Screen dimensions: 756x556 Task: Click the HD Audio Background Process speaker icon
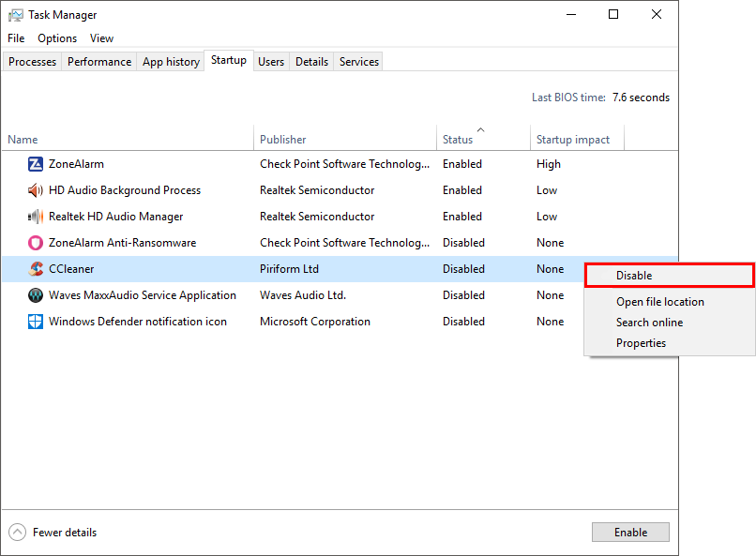point(36,190)
